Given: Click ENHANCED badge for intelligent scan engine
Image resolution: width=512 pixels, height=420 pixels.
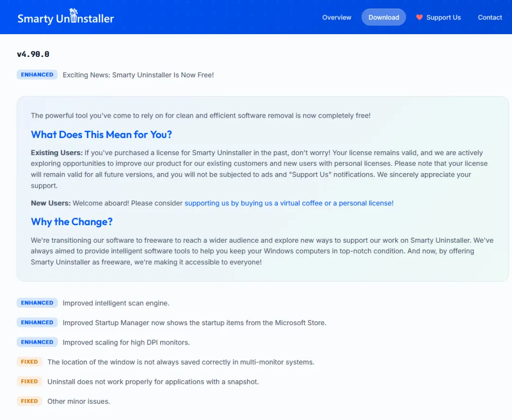Looking at the screenshot, I should (37, 303).
